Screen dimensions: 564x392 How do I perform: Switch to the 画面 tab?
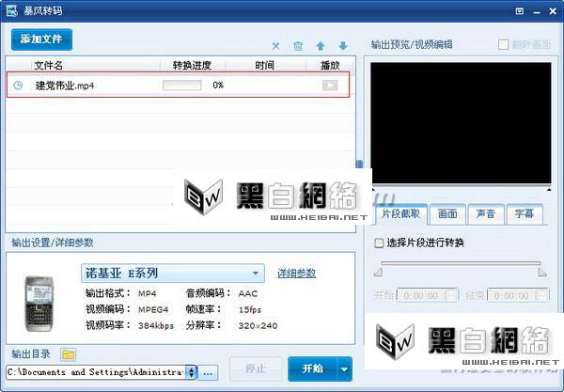(447, 214)
